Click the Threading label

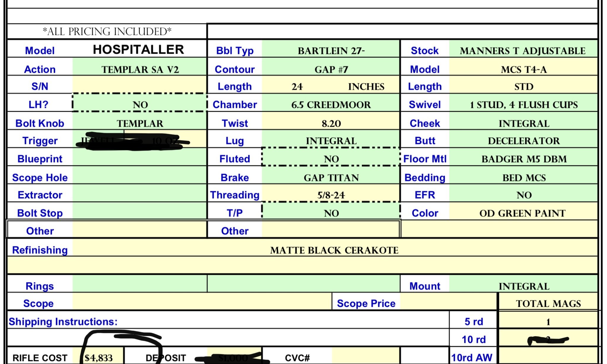pyautogui.click(x=234, y=195)
